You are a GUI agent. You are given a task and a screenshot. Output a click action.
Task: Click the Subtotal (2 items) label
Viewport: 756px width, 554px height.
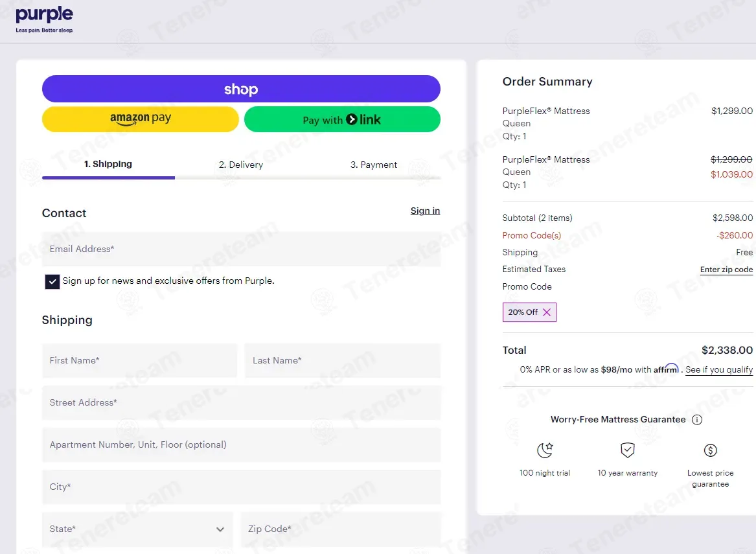pyautogui.click(x=537, y=218)
